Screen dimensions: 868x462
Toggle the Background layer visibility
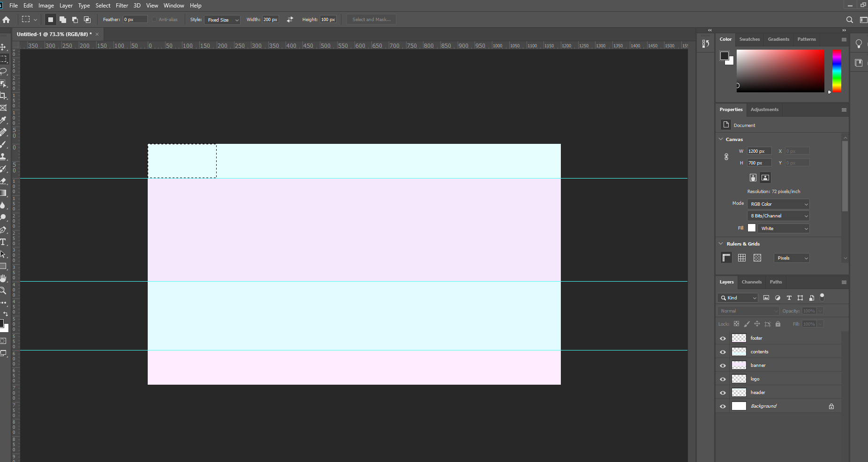coord(723,406)
